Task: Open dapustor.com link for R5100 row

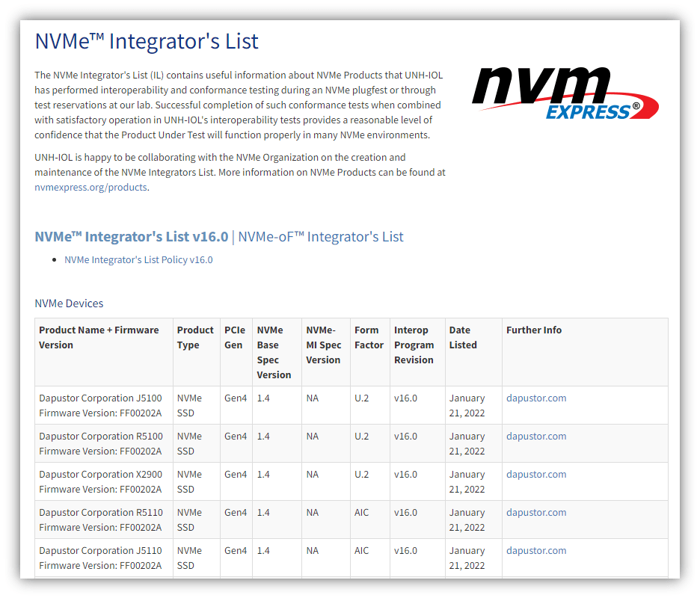Action: pos(536,437)
